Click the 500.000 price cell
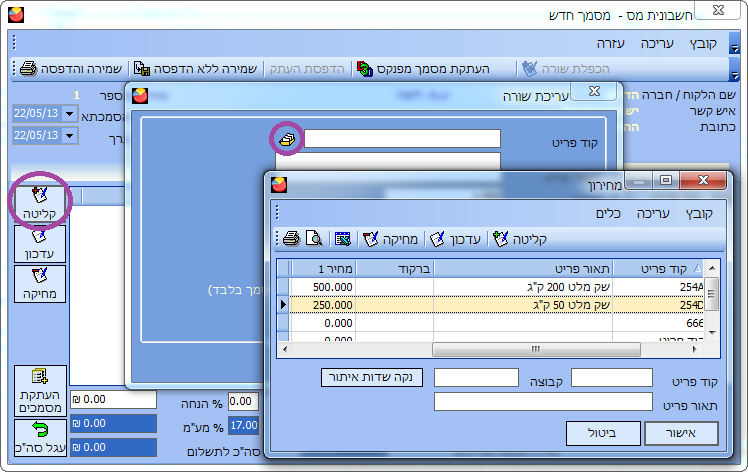Viewport: 748px width, 472px height. pos(323,287)
